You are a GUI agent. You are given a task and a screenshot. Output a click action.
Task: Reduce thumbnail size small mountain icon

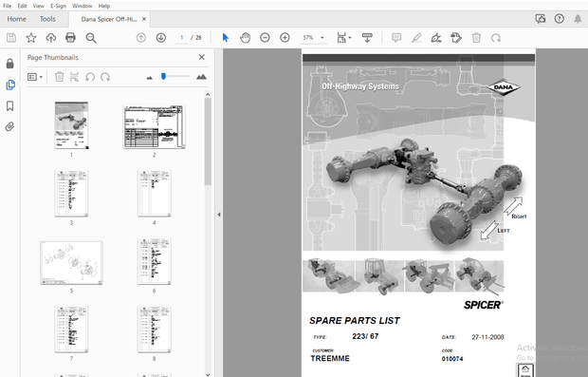(x=150, y=77)
